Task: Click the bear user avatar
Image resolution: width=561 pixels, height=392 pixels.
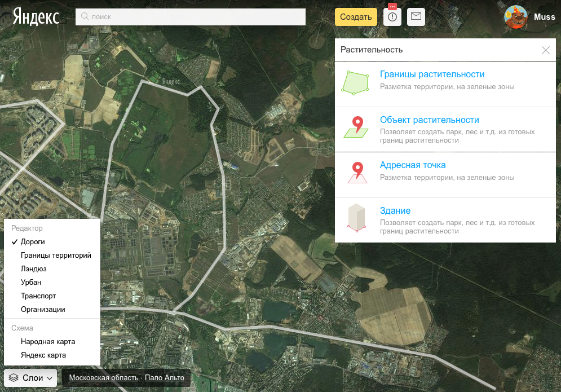Action: (515, 17)
